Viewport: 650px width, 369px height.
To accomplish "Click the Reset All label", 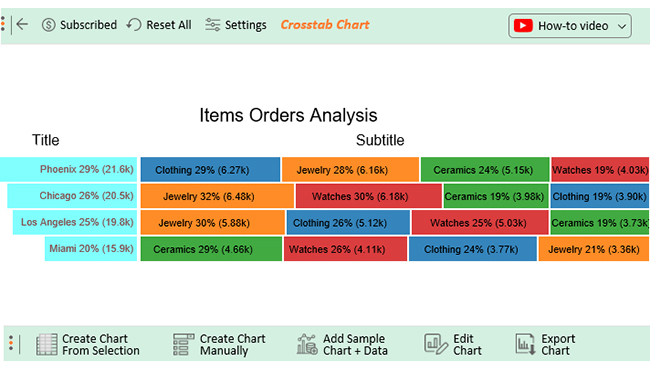I will point(169,25).
